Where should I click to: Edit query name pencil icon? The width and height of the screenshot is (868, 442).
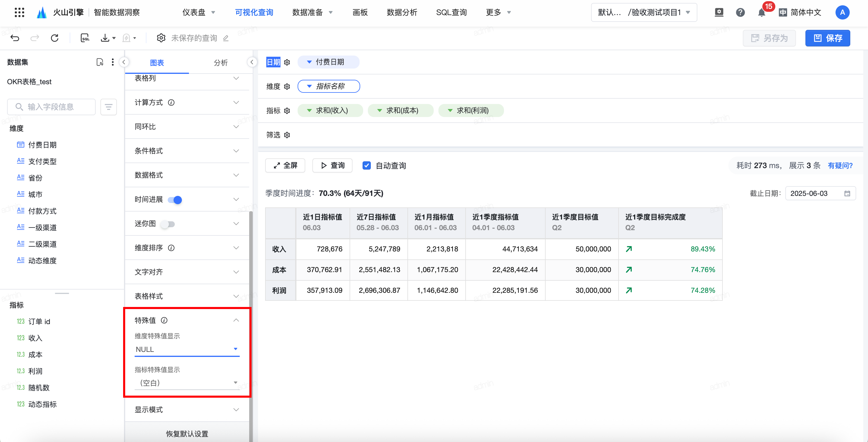point(226,38)
